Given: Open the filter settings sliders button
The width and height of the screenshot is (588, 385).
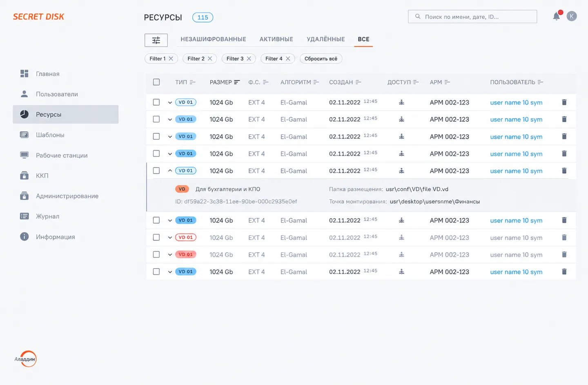Looking at the screenshot, I should (156, 40).
